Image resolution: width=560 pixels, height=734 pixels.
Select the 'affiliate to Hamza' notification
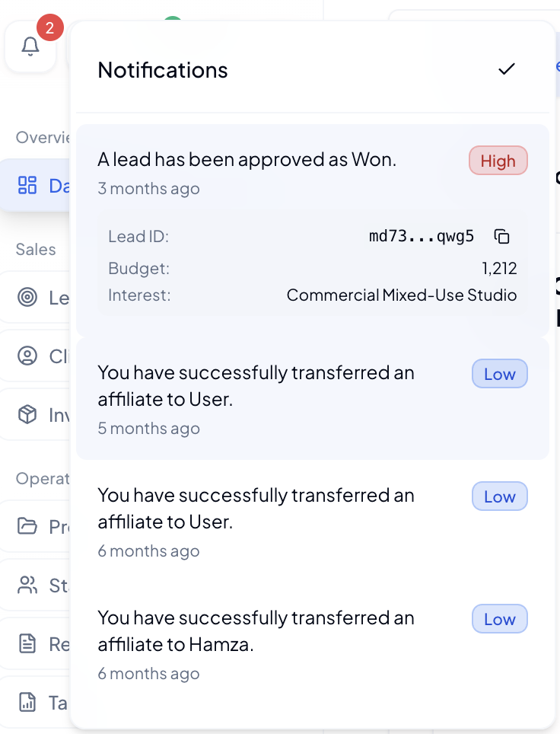pyautogui.click(x=256, y=631)
